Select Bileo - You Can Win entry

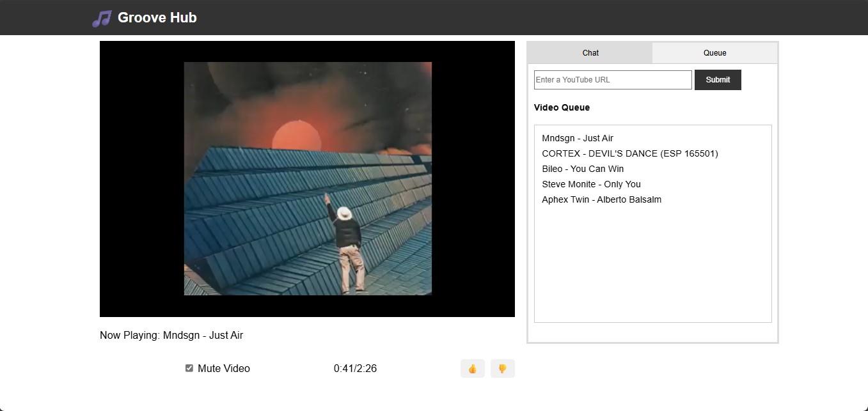pos(583,169)
